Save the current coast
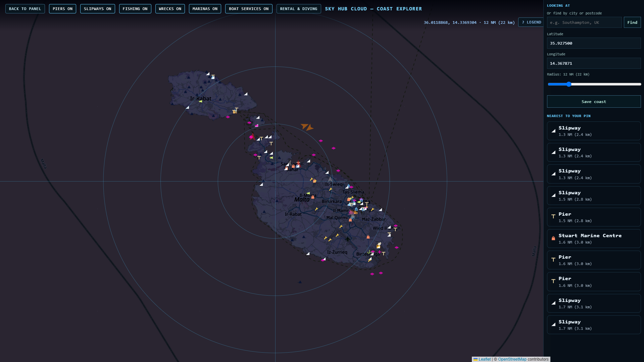The height and width of the screenshot is (362, 644). pos(594,102)
